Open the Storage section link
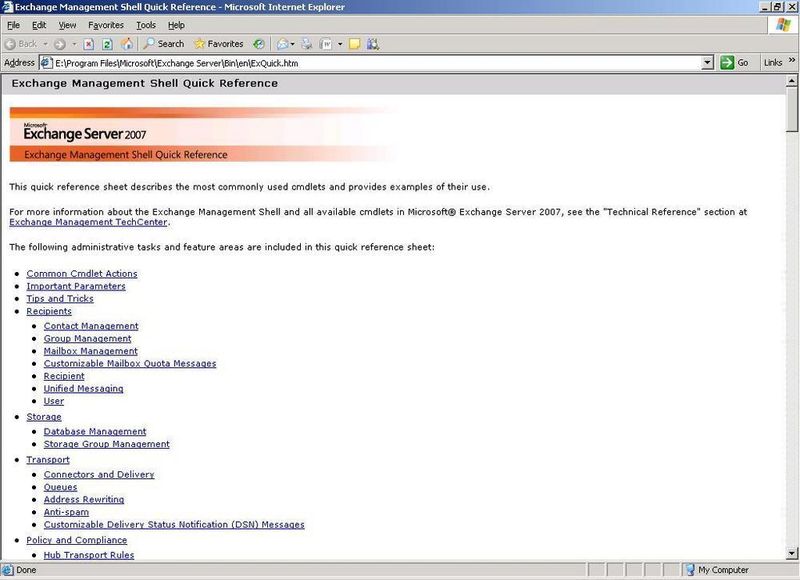The image size is (800, 580). point(44,417)
